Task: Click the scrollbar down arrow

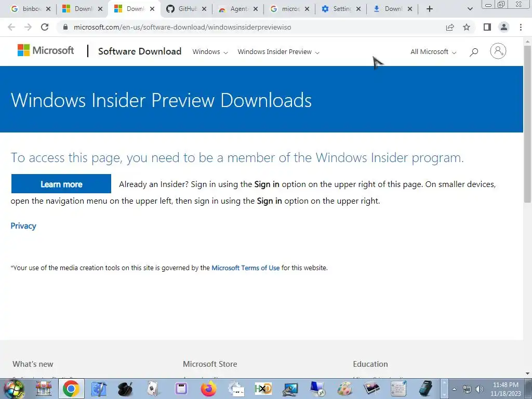Action: (527, 374)
